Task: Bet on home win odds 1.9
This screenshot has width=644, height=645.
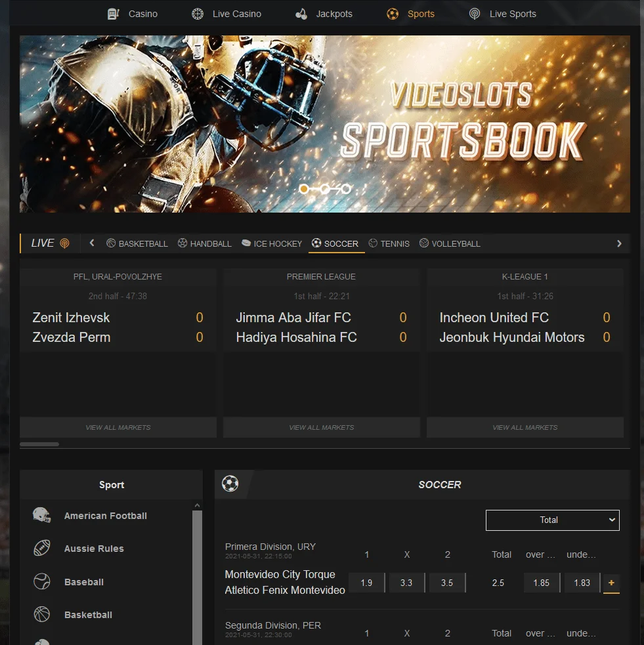Action: coord(366,583)
